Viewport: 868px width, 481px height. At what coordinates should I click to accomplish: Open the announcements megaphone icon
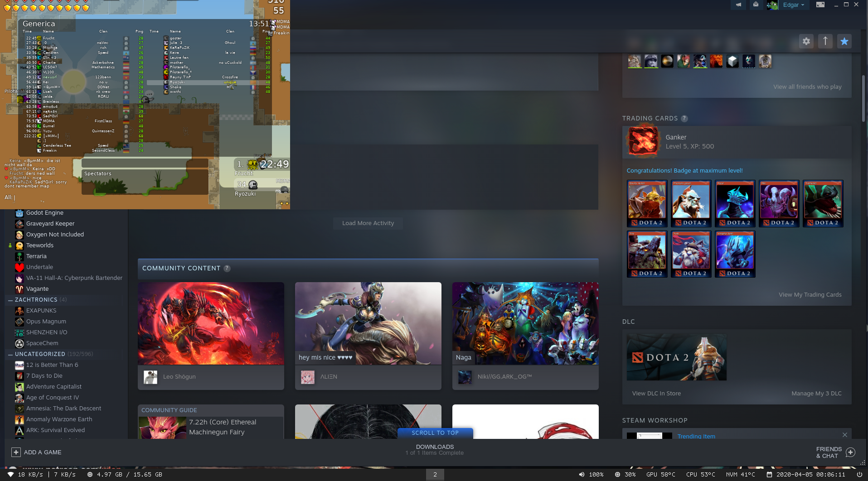(x=738, y=5)
